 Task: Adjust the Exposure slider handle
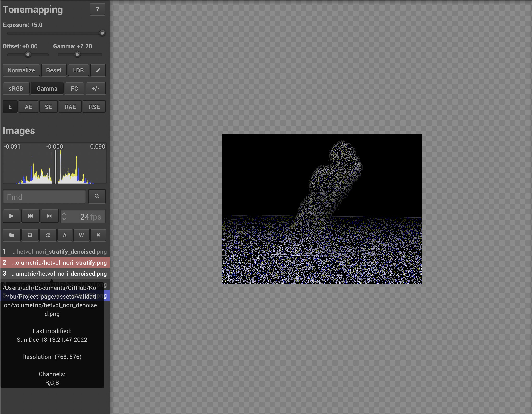pos(102,33)
